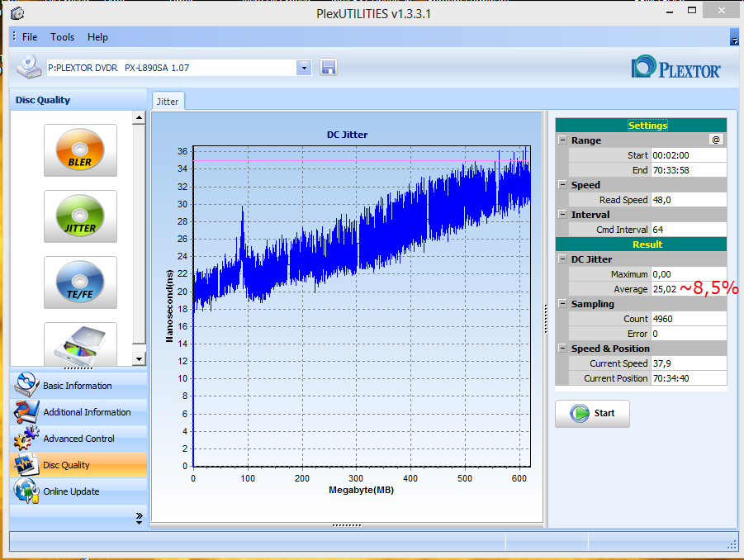Open the drive selection dropdown
744x560 pixels.
click(304, 68)
